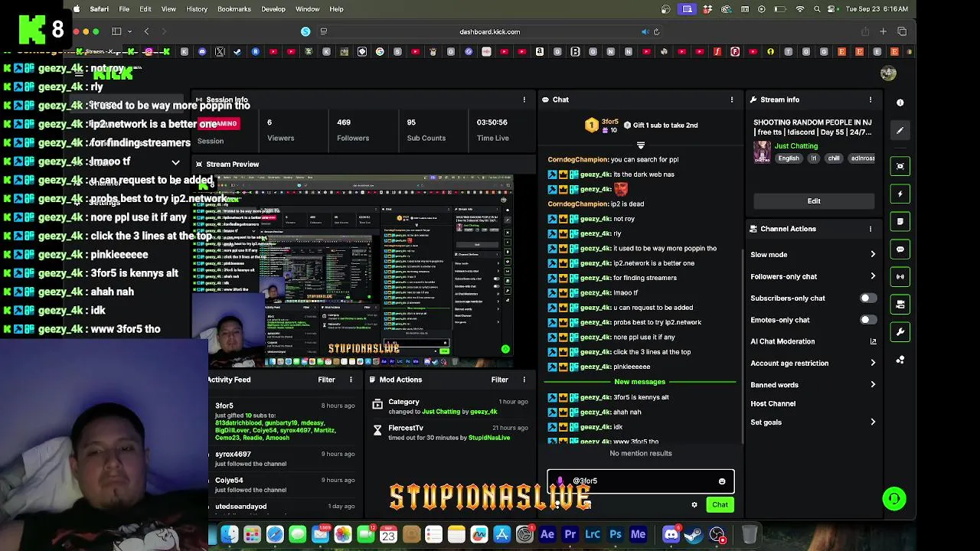Click the chat message input field
Viewport: 980px width, 551px height.
[x=640, y=481]
